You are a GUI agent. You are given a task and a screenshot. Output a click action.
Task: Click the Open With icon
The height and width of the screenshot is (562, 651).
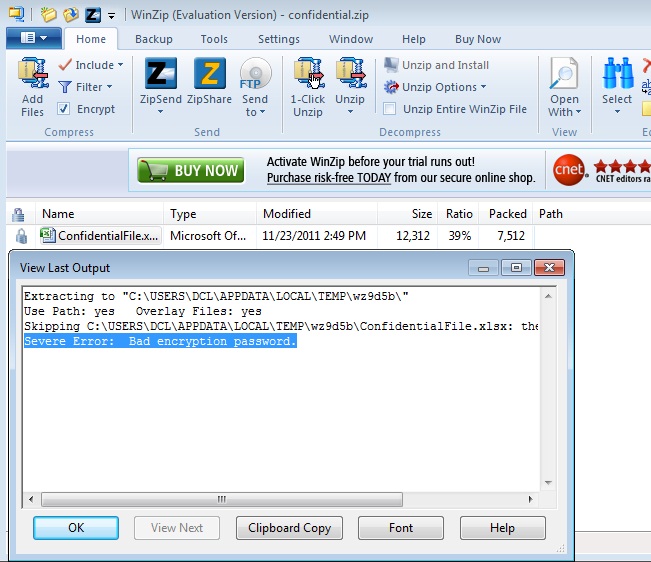point(564,75)
